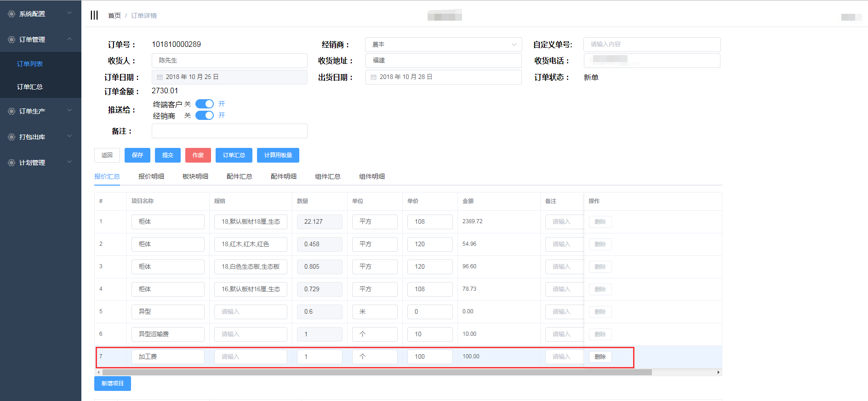The image size is (868, 401).
Task: Click the 订单生产 sidebar icon
Action: point(11,111)
